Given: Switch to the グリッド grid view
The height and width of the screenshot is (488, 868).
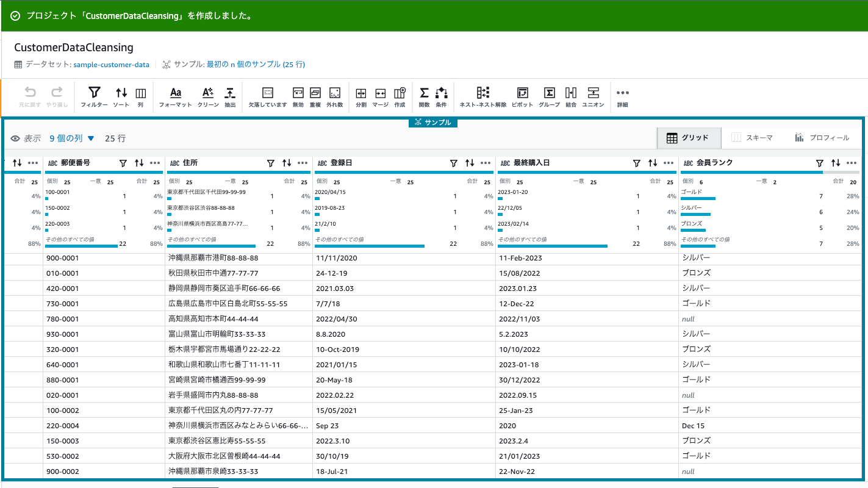Looking at the screenshot, I should (x=689, y=138).
